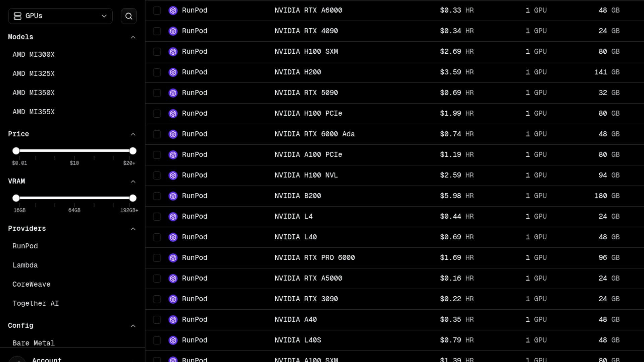Image resolution: width=644 pixels, height=362 pixels.
Task: Click RunPod logo icon in NVIDIA B200 row
Action: point(173,196)
